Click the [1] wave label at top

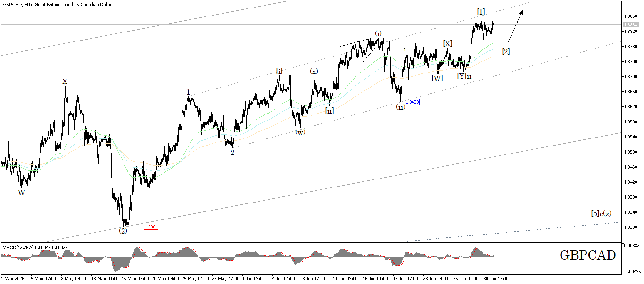[x=480, y=11]
